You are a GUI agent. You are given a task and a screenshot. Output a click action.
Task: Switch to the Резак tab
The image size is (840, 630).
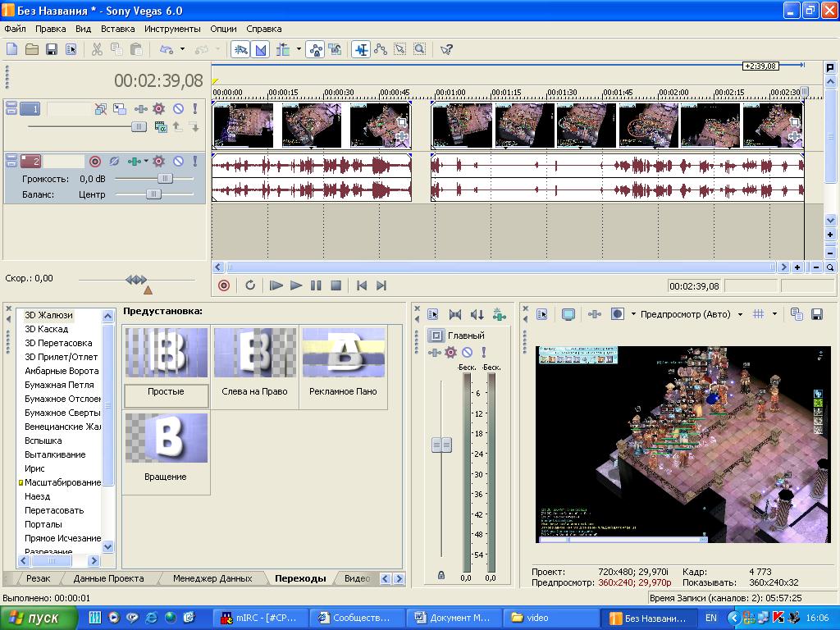[38, 578]
